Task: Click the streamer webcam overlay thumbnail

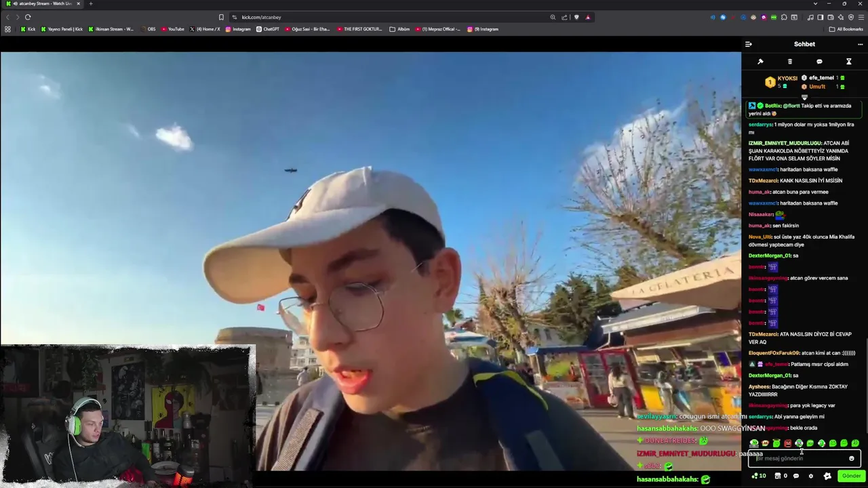Action: click(x=127, y=415)
